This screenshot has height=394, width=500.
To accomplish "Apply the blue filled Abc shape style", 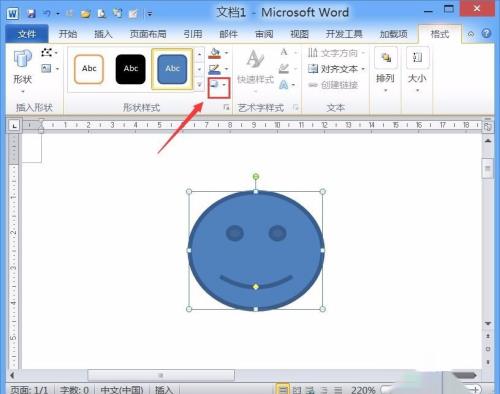I will pyautogui.click(x=172, y=69).
